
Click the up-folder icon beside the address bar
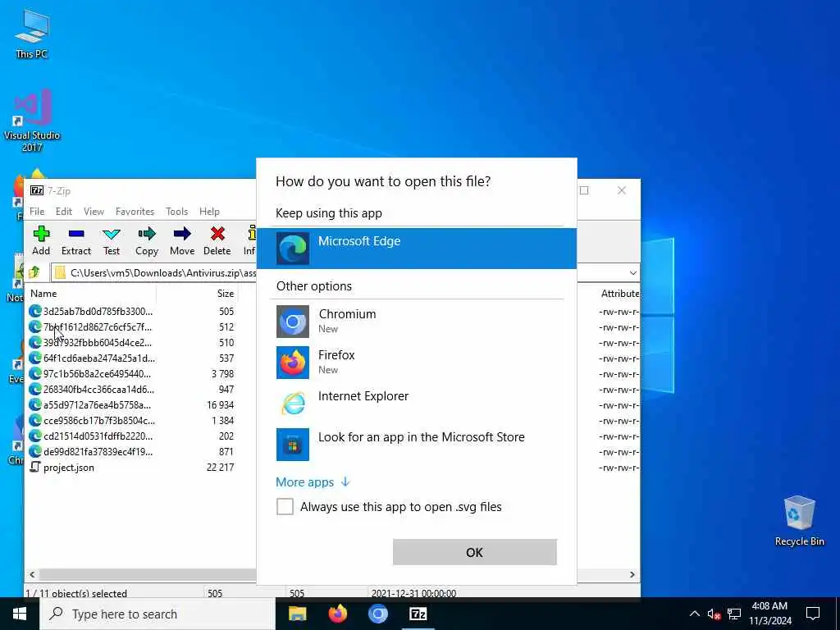pos(34,272)
